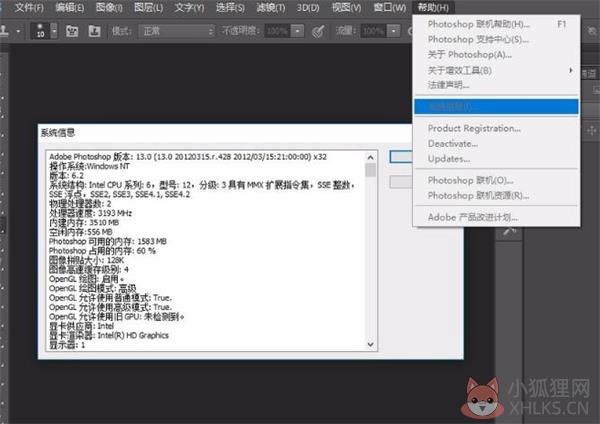The height and width of the screenshot is (424, 600).
Task: Select 关于 Photoshop(A)... menu item
Action: [497, 55]
